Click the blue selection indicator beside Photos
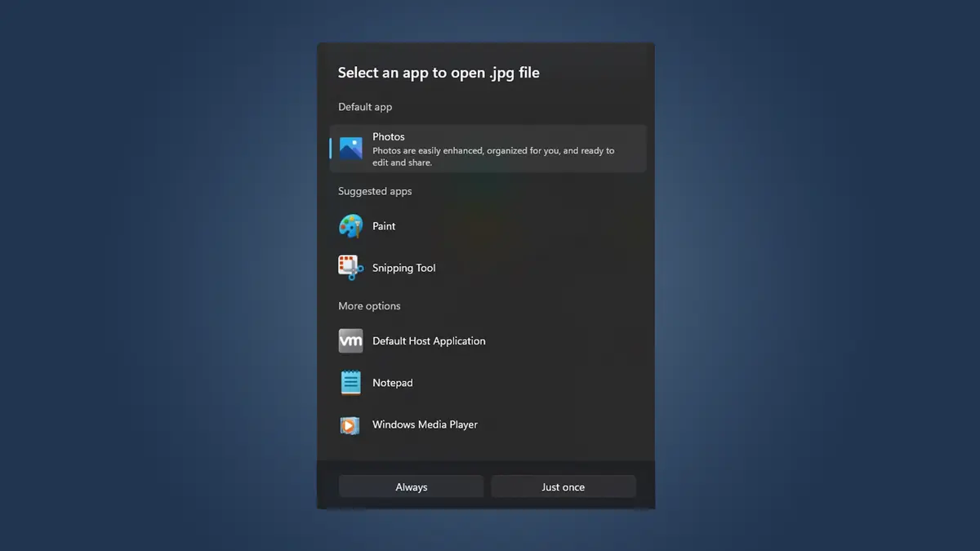The width and height of the screenshot is (980, 551). tap(331, 149)
